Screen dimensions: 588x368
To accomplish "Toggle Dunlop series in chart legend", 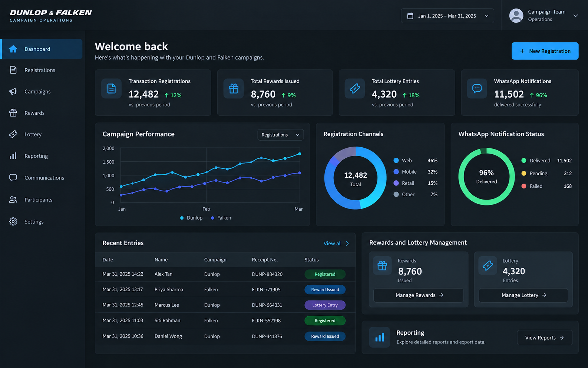I will coord(191,218).
